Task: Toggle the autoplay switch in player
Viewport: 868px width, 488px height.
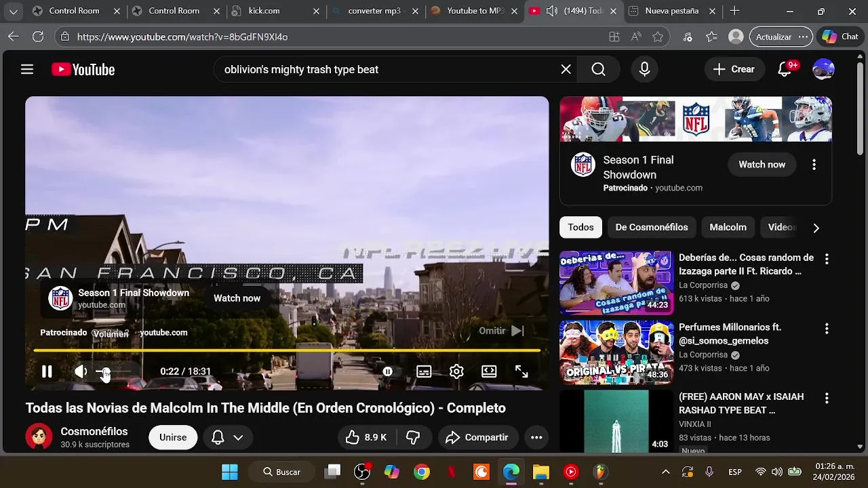Action: click(388, 371)
